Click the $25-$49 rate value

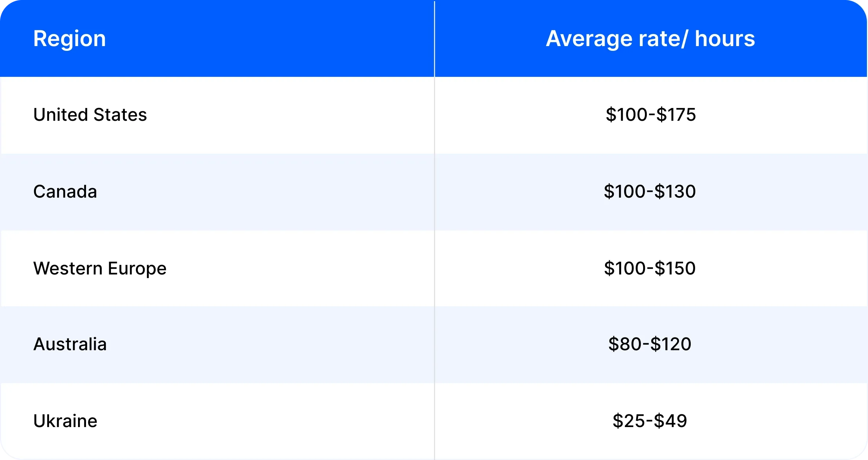(650, 421)
